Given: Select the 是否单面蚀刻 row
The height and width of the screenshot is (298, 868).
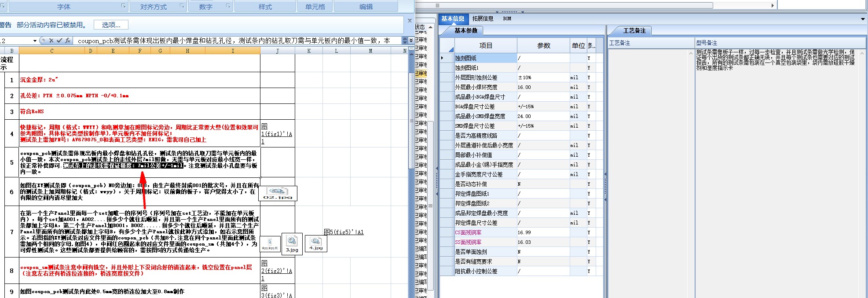Looking at the screenshot, I should [522, 252].
